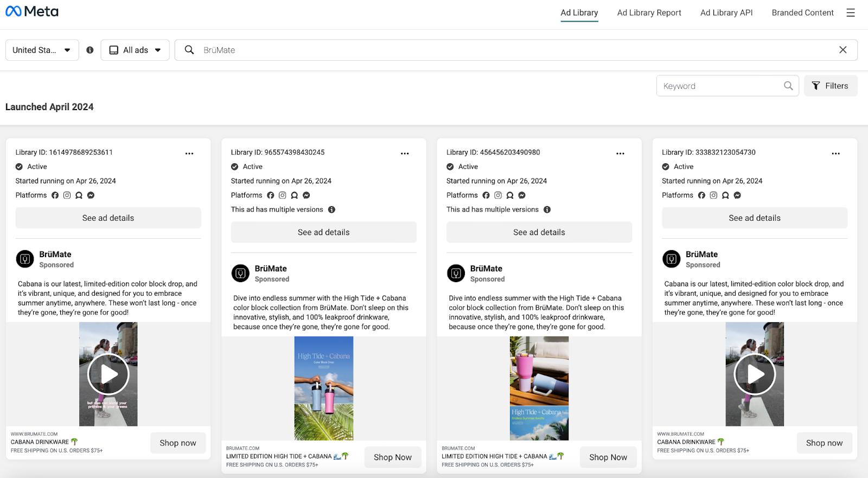This screenshot has width=868, height=478.
Task: Open three-dot menu on ad 1614978689253611
Action: [189, 154]
